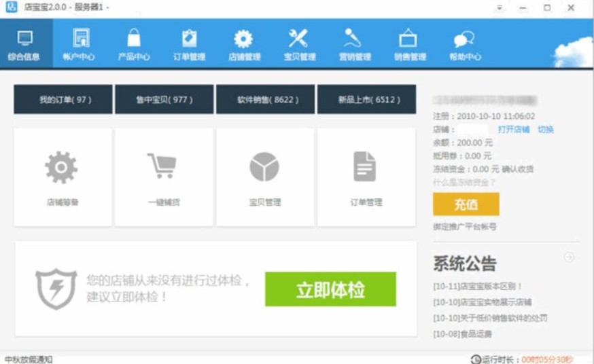This screenshot has width=594, height=364.
Task: Click the empty 店铺 name field
Action: pos(472,130)
